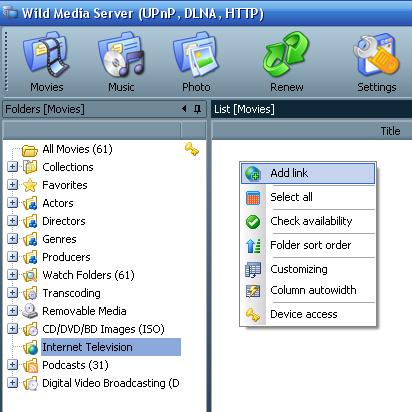Expand the CD/DVD/BD Images tree node

coord(12,329)
